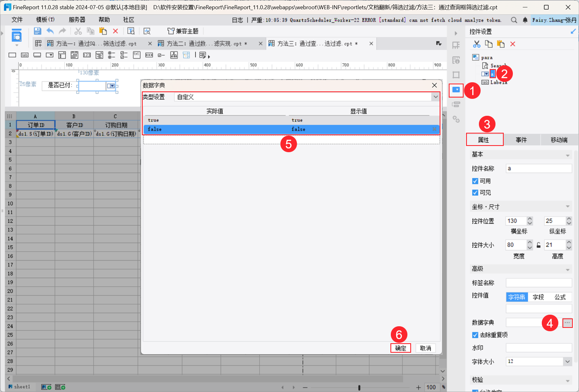
Task: Click 确定 in the data dictionary dialog
Action: 401,348
